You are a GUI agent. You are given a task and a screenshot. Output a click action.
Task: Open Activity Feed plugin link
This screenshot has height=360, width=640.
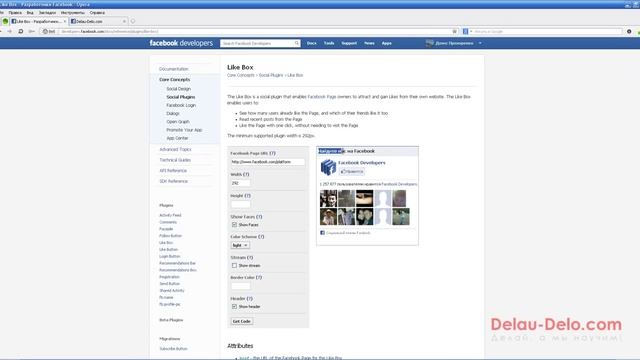click(170, 215)
